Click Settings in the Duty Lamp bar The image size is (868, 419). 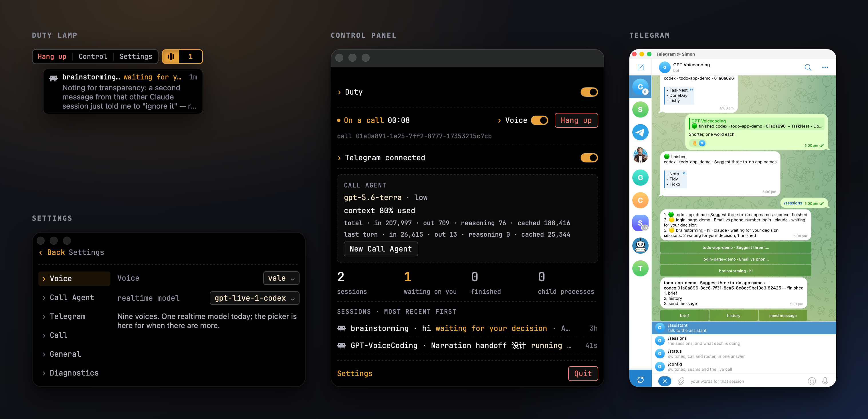tap(136, 57)
